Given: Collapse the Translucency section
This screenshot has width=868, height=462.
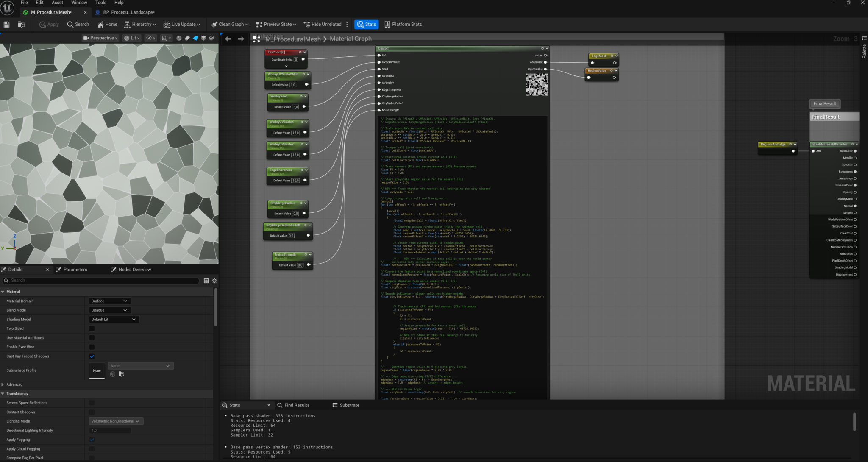Looking at the screenshot, I should pos(3,394).
